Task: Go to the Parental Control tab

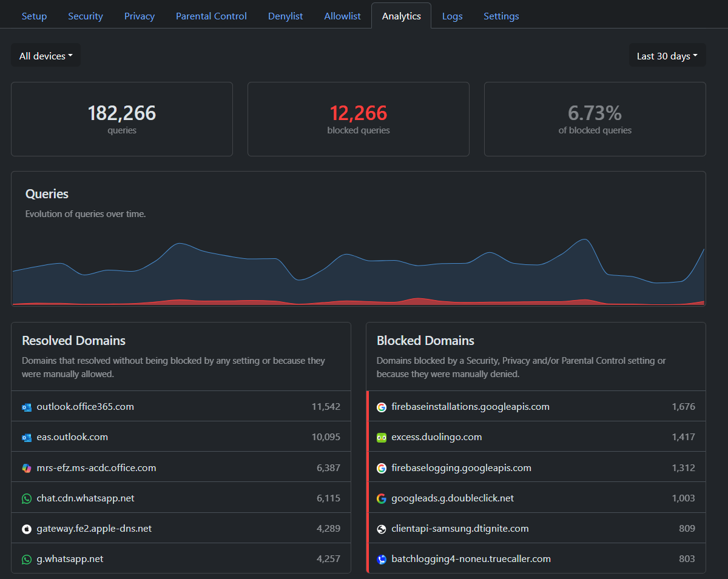Action: (x=211, y=16)
